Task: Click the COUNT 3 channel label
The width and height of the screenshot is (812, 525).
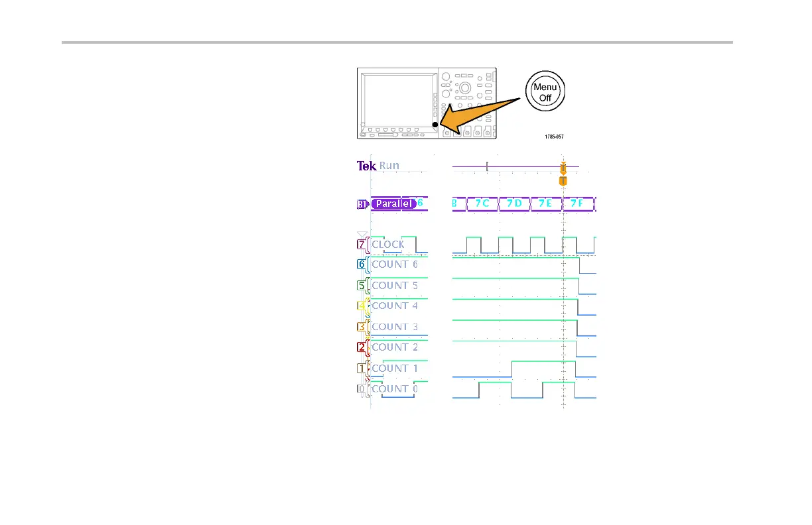Action: (x=395, y=327)
